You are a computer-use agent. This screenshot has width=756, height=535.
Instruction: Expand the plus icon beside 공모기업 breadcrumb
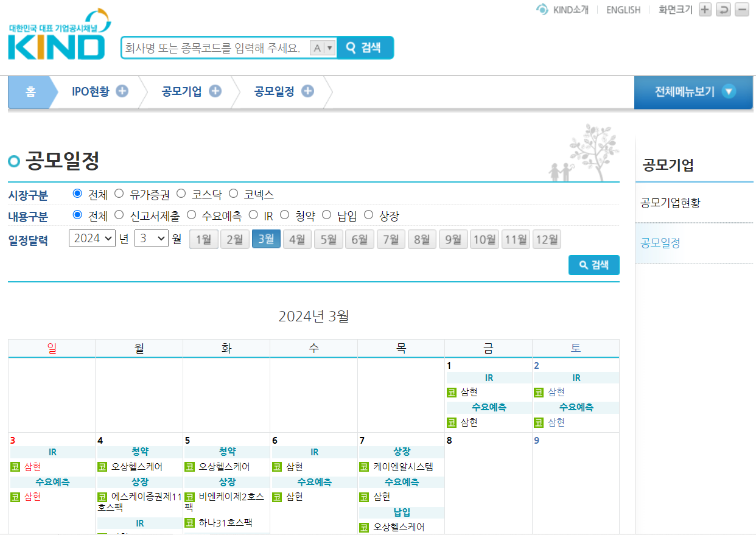click(x=214, y=90)
